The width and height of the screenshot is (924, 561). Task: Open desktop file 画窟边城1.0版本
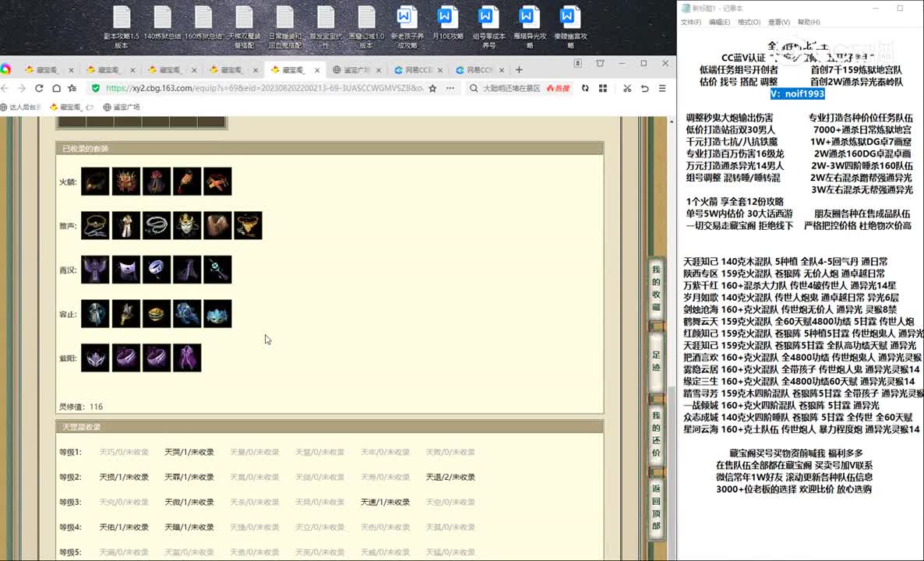(366, 26)
